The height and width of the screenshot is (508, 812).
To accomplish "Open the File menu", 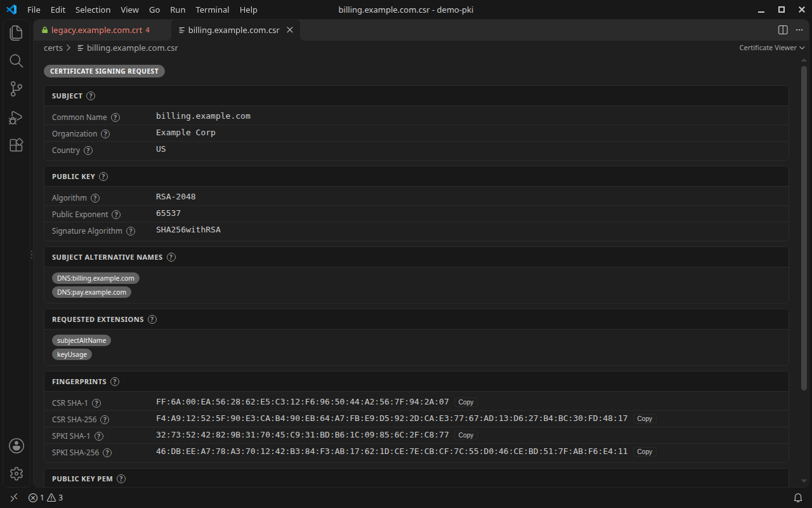I will [x=34, y=10].
